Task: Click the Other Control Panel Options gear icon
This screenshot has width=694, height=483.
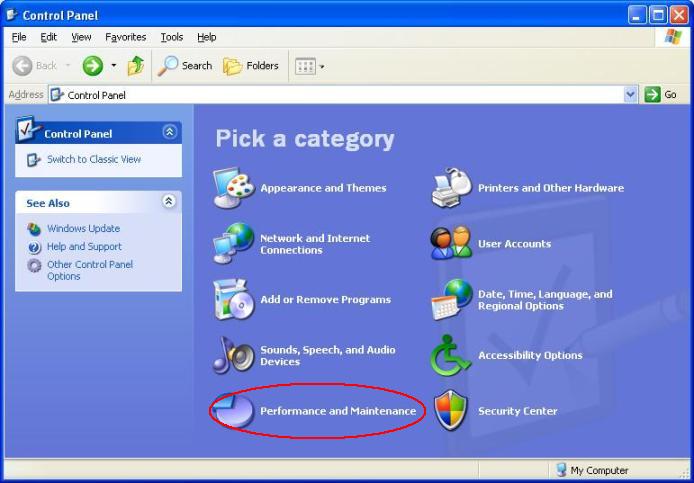Action: [x=34, y=265]
